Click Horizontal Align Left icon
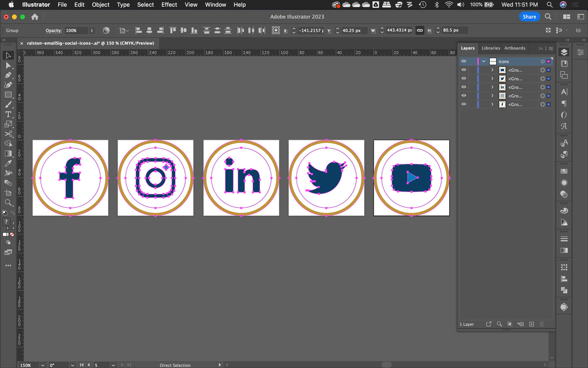The height and width of the screenshot is (368, 588). 139,30
